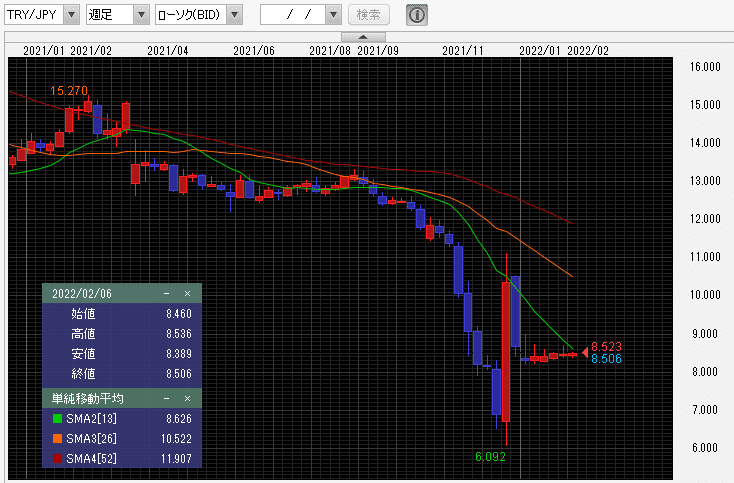Click the 2021/09 date axis label
This screenshot has width=734, height=483.
click(378, 51)
